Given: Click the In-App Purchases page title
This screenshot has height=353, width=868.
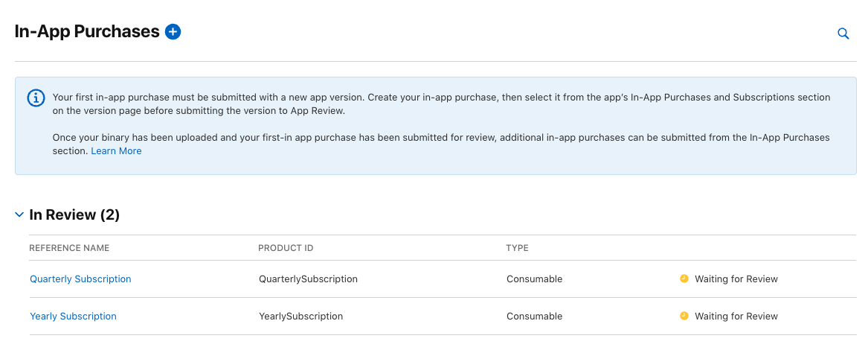Looking at the screenshot, I should [x=87, y=31].
